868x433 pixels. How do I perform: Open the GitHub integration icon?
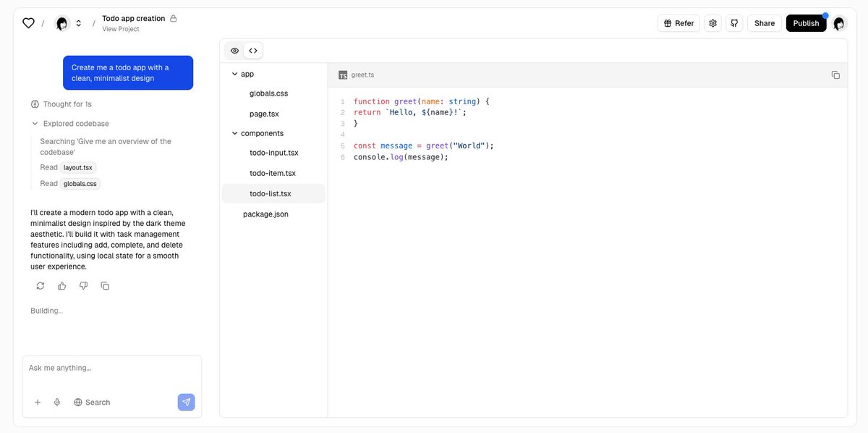pos(734,22)
